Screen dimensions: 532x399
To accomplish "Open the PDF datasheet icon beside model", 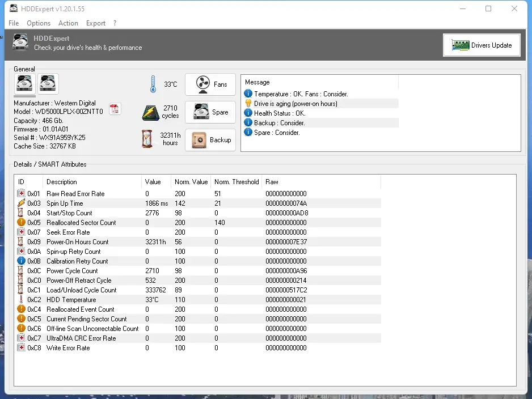I will 115,109.
